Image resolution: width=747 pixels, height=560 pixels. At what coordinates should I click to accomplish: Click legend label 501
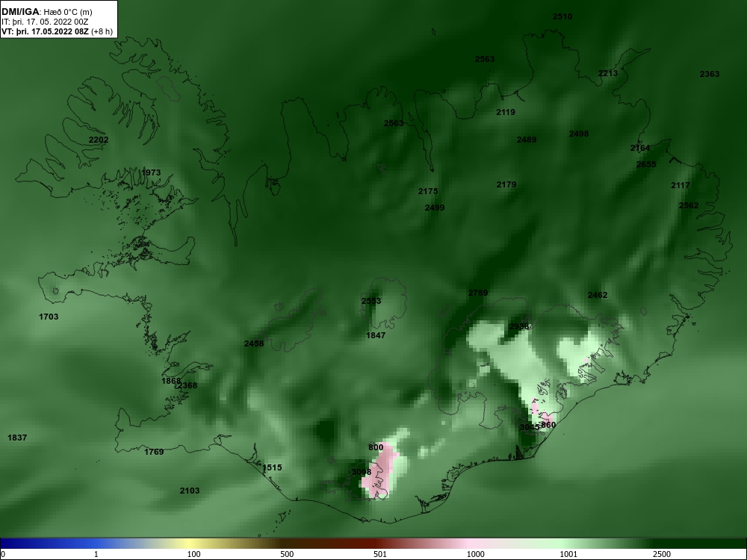tap(379, 554)
